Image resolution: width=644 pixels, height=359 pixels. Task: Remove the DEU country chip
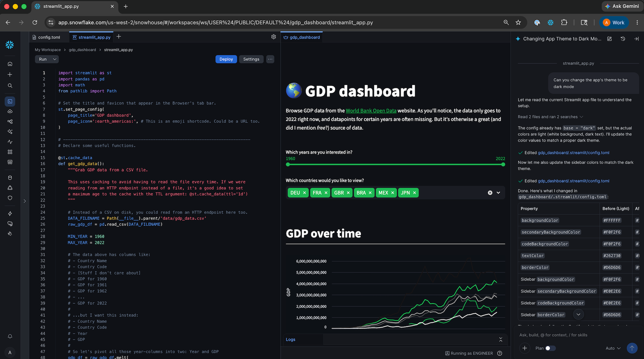(x=304, y=193)
